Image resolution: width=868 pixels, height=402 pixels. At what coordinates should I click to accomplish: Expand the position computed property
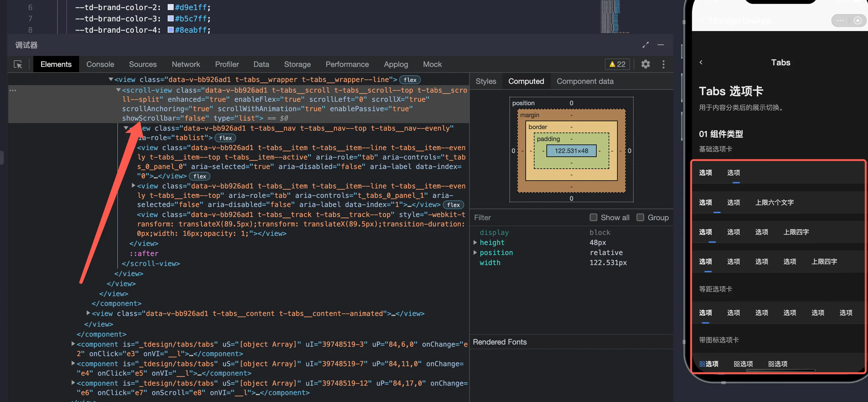pyautogui.click(x=475, y=253)
